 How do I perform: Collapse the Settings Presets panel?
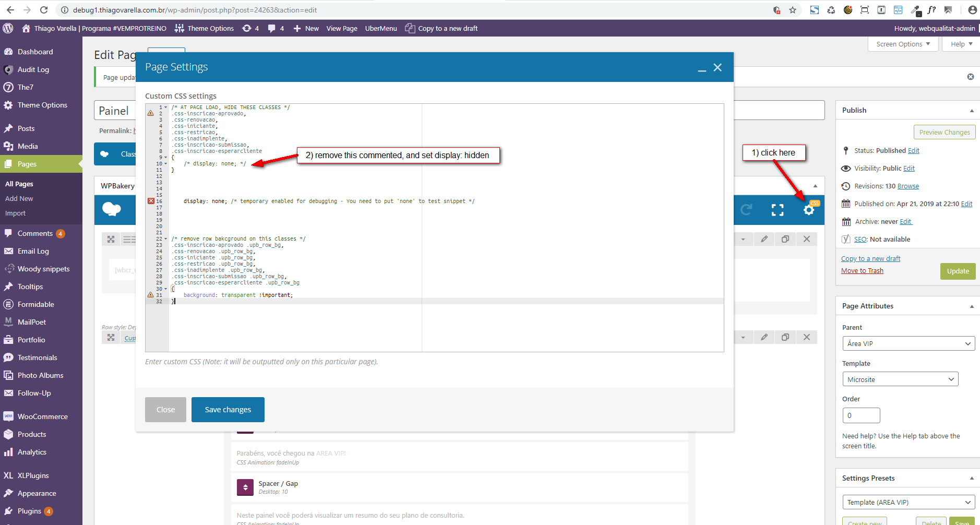[972, 479]
